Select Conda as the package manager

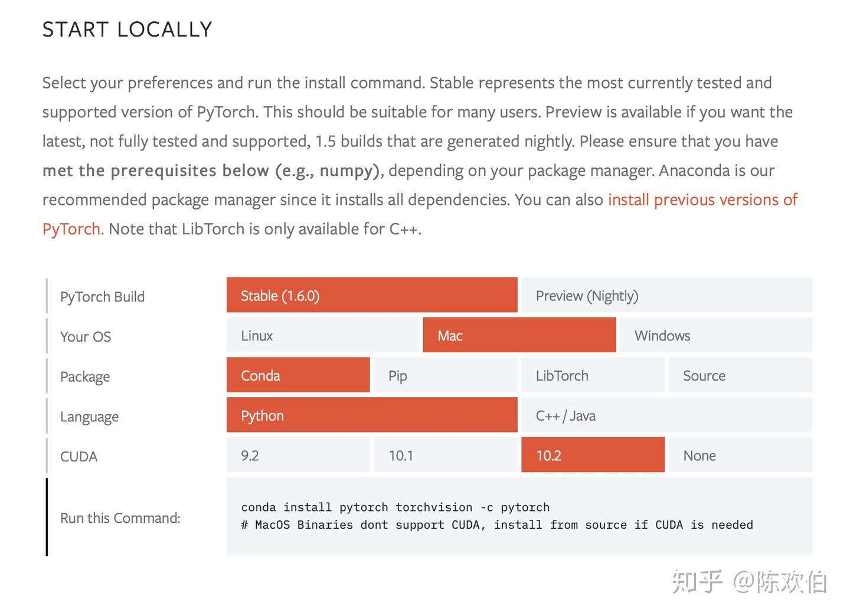(297, 375)
